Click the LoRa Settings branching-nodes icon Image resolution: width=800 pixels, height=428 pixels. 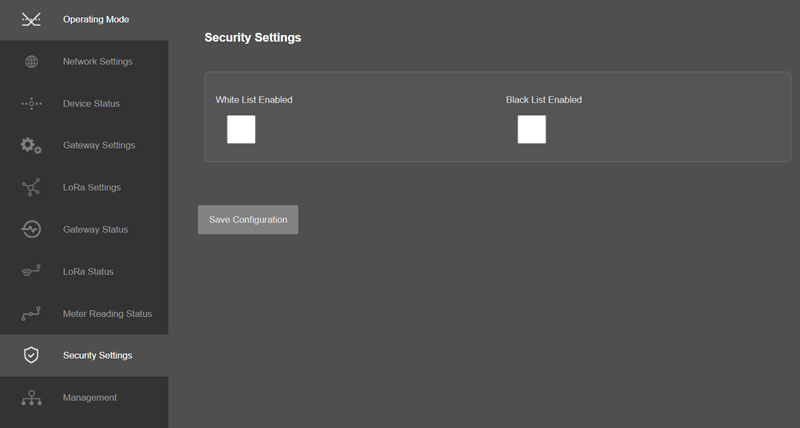(31, 187)
